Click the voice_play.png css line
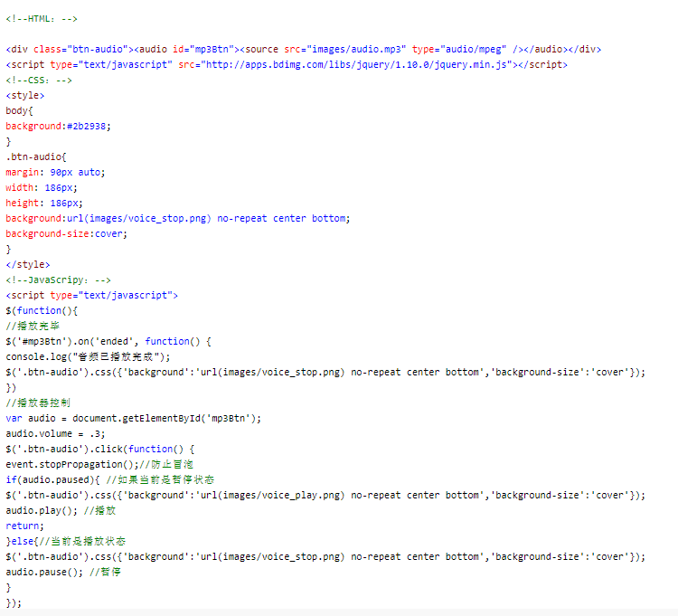The image size is (678, 616). (x=325, y=496)
